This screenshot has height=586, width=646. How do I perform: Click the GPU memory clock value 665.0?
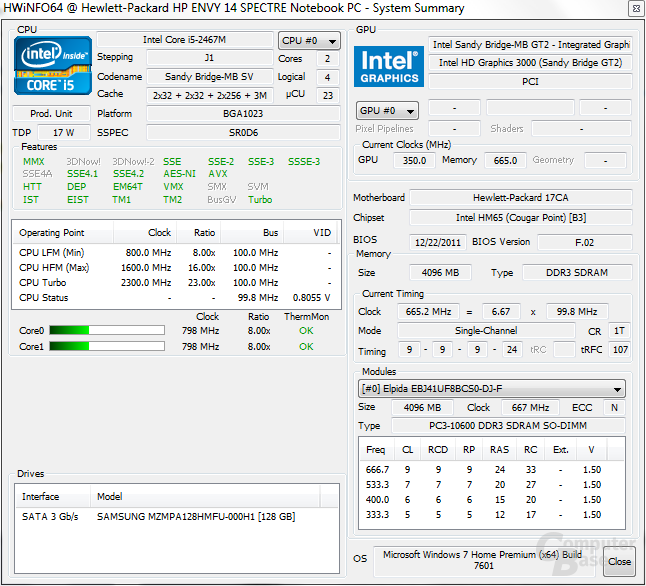505,160
